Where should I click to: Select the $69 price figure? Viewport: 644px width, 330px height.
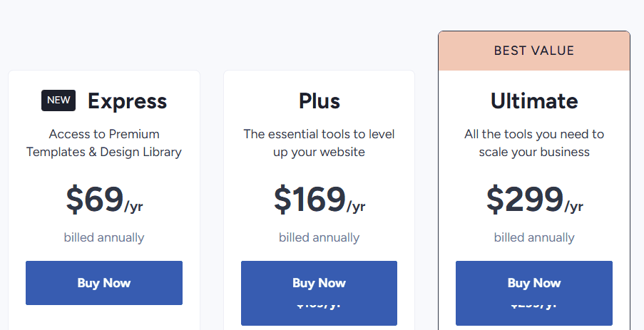(x=94, y=199)
